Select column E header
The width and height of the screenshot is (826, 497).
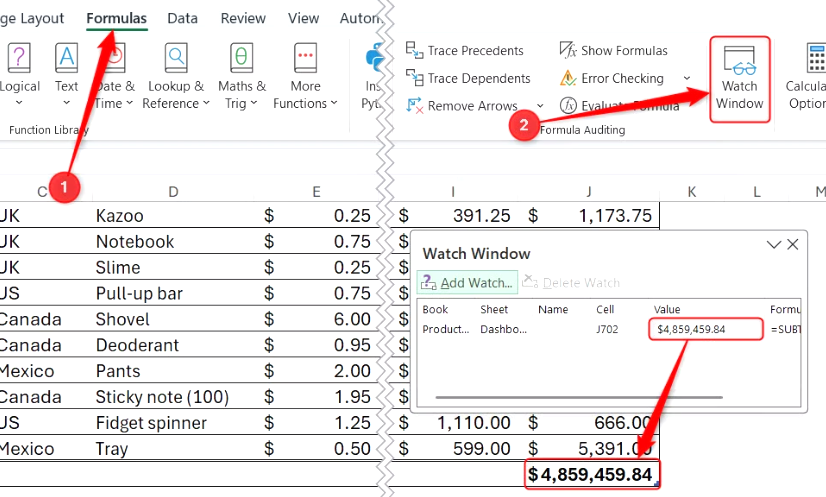click(316, 192)
